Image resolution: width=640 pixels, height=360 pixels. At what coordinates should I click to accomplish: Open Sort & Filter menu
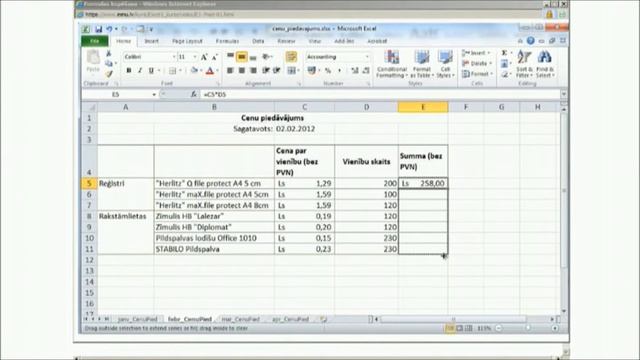coord(524,64)
